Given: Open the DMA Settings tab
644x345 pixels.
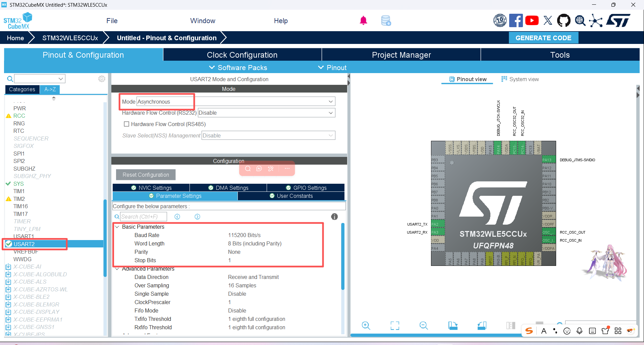Looking at the screenshot, I should [x=228, y=188].
